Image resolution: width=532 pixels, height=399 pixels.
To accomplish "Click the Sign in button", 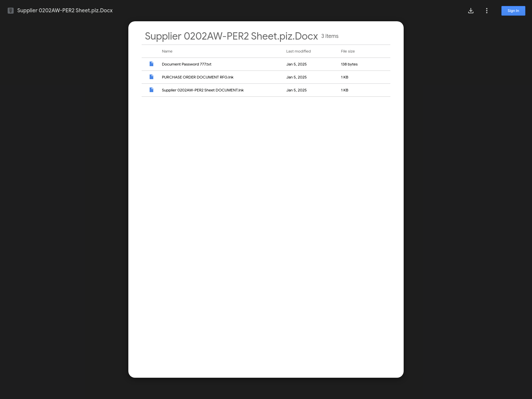I will (x=513, y=11).
